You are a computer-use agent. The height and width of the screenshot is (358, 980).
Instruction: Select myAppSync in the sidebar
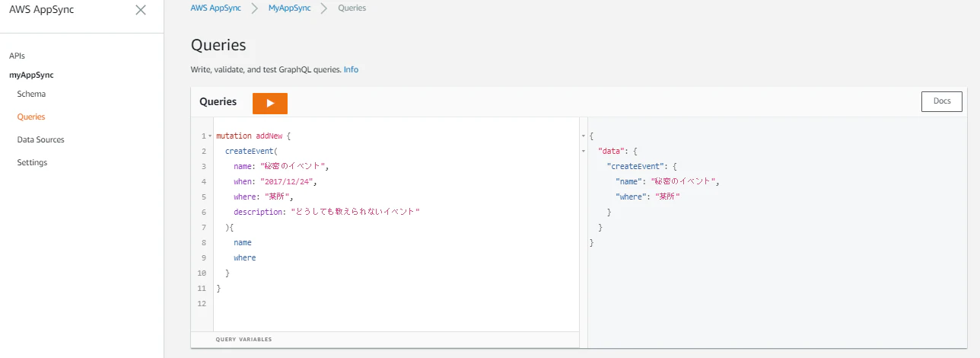[31, 75]
